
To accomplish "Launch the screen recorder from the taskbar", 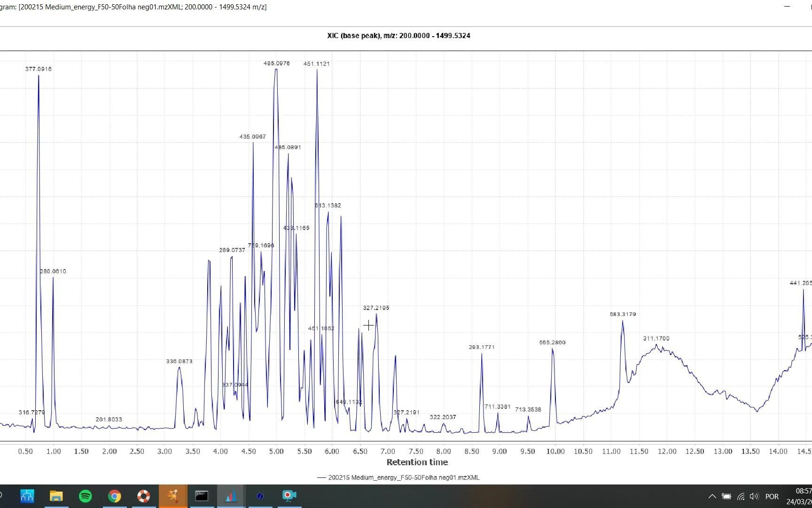I will [289, 496].
